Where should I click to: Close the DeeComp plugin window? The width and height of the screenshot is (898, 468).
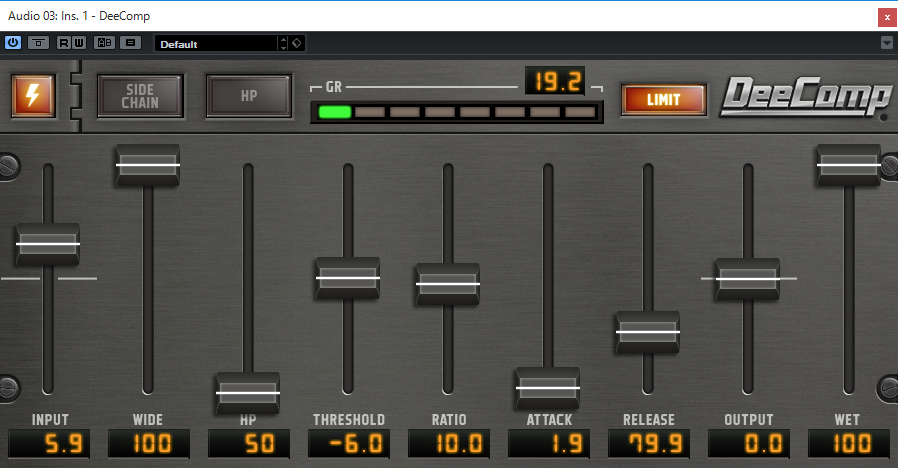[x=887, y=17]
